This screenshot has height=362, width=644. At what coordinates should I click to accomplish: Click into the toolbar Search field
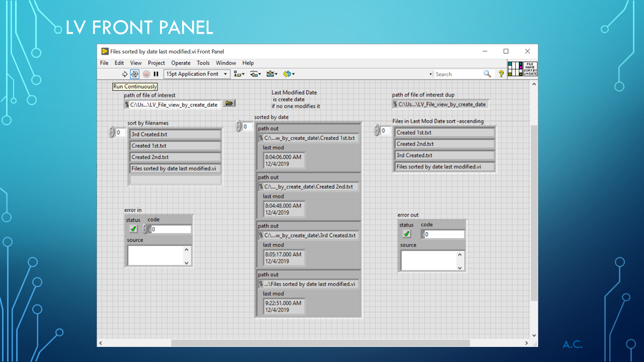click(458, 74)
